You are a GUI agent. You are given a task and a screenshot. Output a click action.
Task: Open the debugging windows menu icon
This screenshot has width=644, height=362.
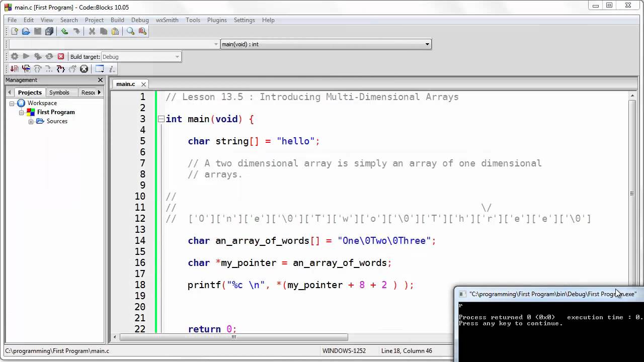(100, 69)
